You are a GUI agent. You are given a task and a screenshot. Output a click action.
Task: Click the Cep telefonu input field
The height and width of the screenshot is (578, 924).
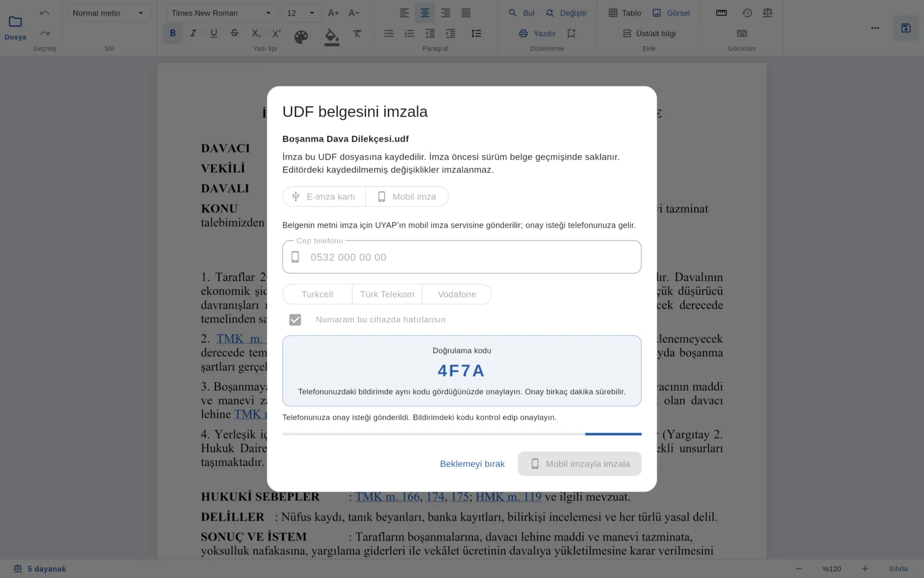[462, 257]
